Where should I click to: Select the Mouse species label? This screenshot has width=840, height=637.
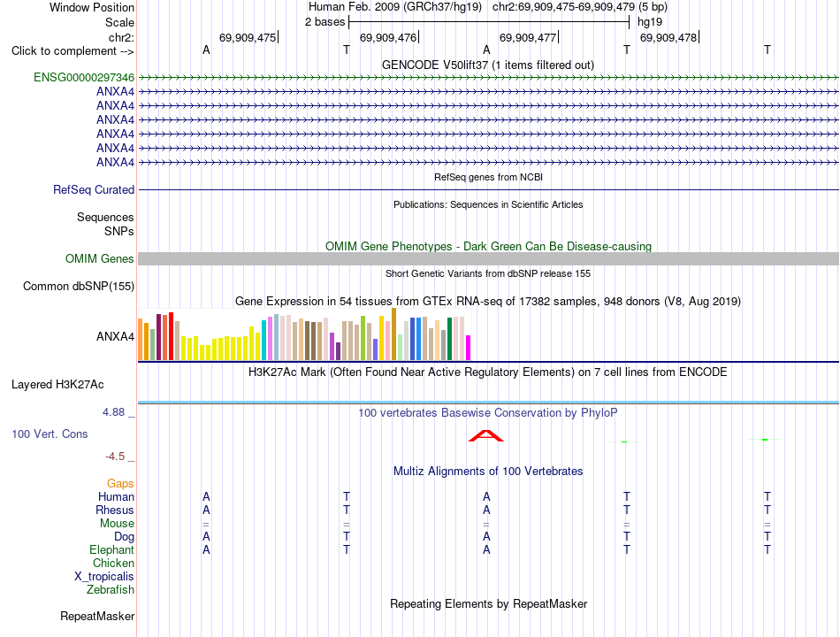point(117,524)
